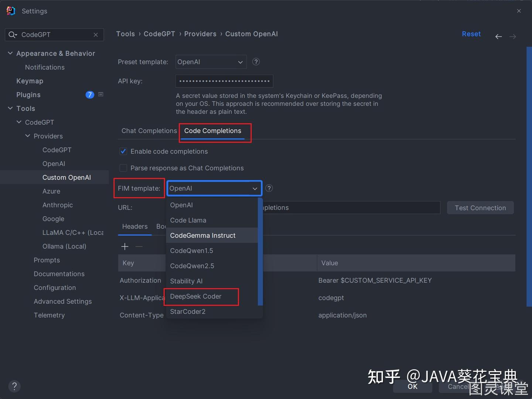
Task: Click the IntelliJ Settings window icon
Action: [x=11, y=11]
